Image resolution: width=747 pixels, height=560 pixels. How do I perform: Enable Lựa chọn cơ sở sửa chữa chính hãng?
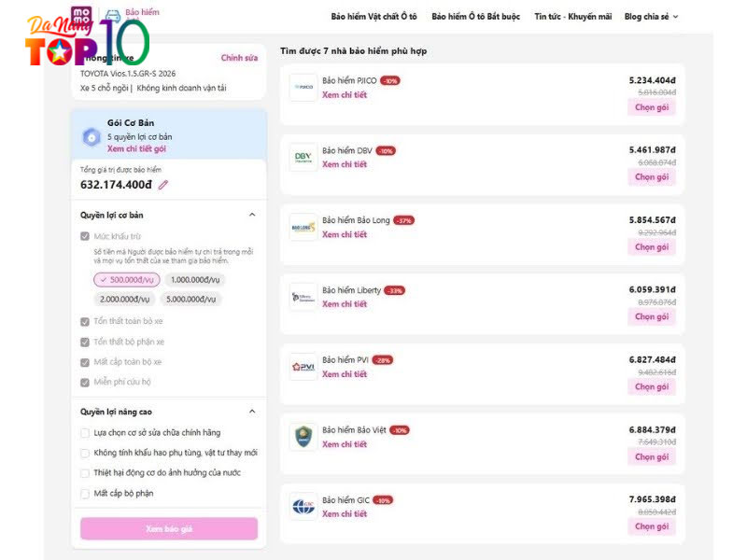pyautogui.click(x=85, y=433)
